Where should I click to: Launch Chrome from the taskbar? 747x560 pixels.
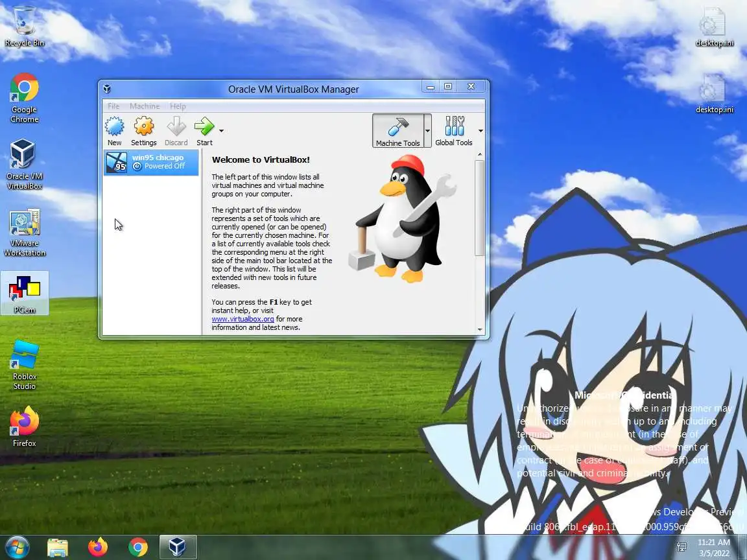(x=137, y=547)
